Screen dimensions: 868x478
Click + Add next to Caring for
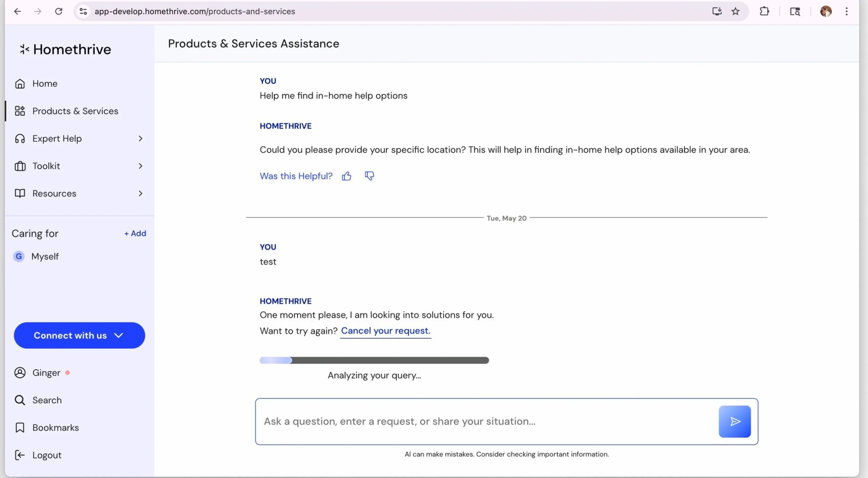(135, 233)
